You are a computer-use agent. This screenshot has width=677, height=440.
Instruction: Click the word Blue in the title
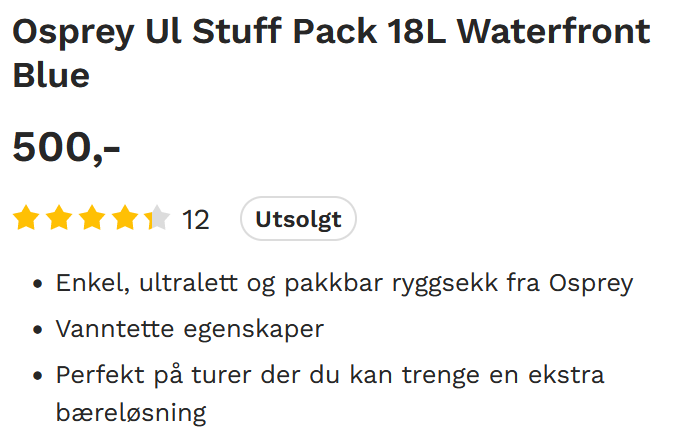[51, 75]
